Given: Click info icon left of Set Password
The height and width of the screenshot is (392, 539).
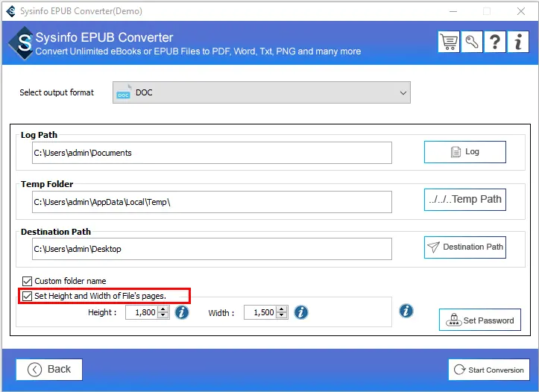Looking at the screenshot, I should [x=406, y=311].
